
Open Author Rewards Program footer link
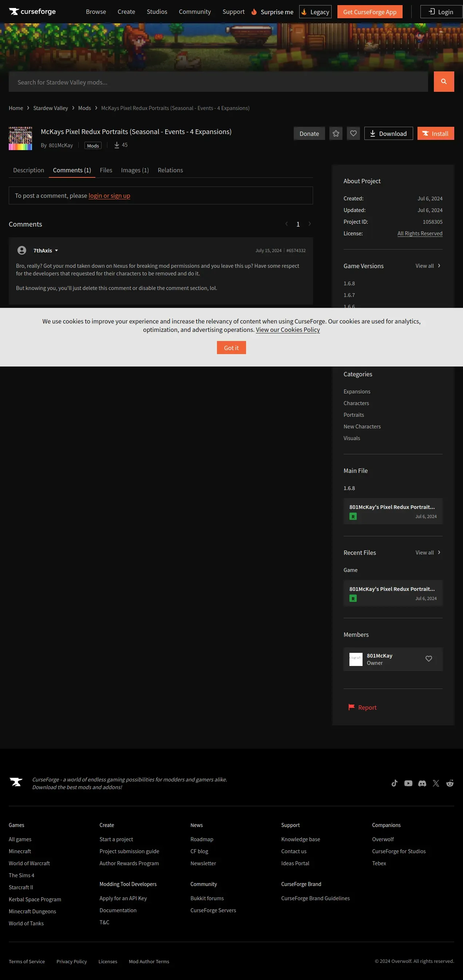(129, 863)
